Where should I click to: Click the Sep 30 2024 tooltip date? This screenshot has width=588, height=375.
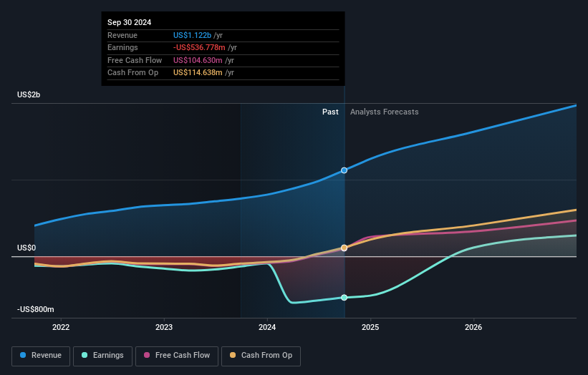pos(129,22)
